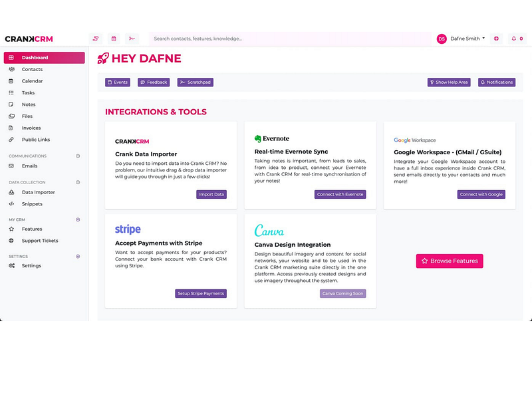Click the purple Notifications button
Screen dimensions: 532x399
[x=497, y=82]
